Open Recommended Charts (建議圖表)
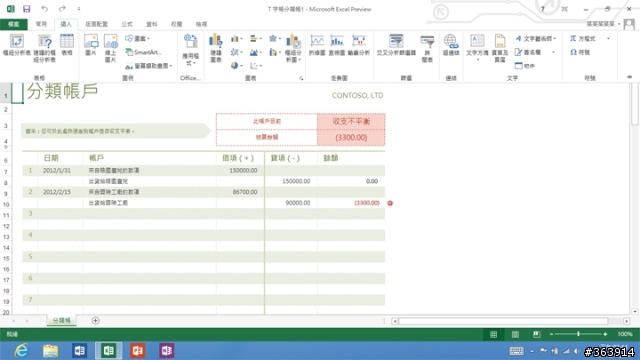This screenshot has width=640, height=360. point(216,48)
